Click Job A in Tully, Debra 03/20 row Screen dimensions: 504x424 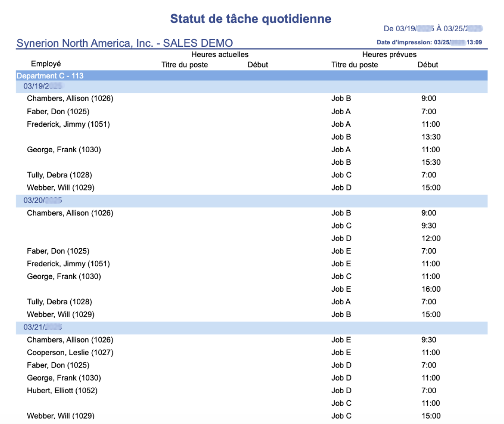coord(341,302)
